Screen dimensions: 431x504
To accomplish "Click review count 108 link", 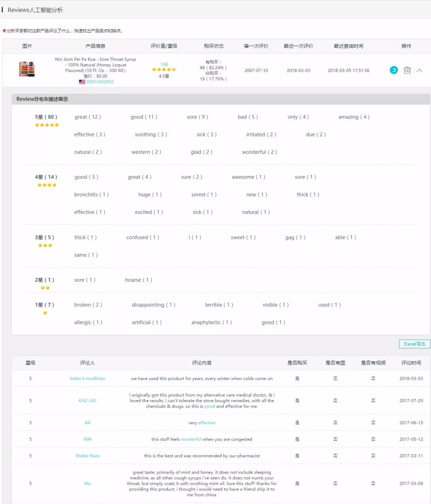I will [x=164, y=64].
